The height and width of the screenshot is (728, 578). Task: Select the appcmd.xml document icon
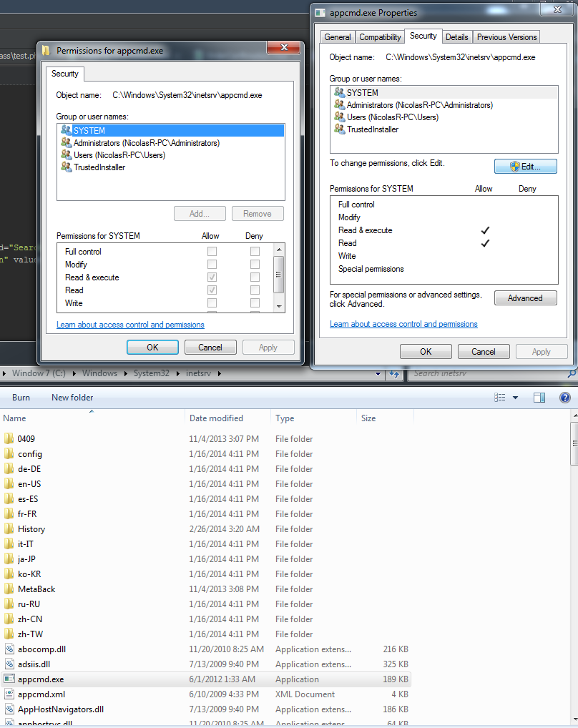click(9, 694)
